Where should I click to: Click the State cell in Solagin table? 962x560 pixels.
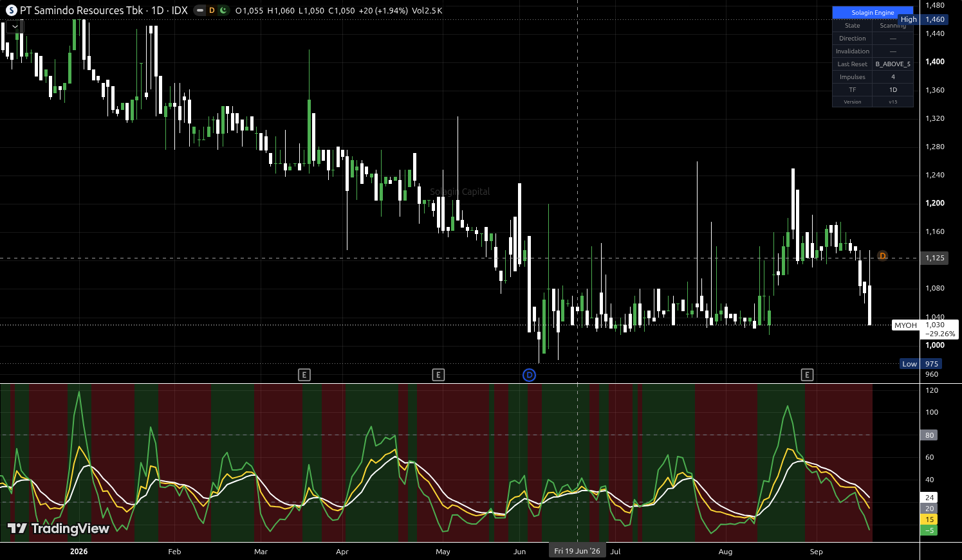pyautogui.click(x=853, y=26)
